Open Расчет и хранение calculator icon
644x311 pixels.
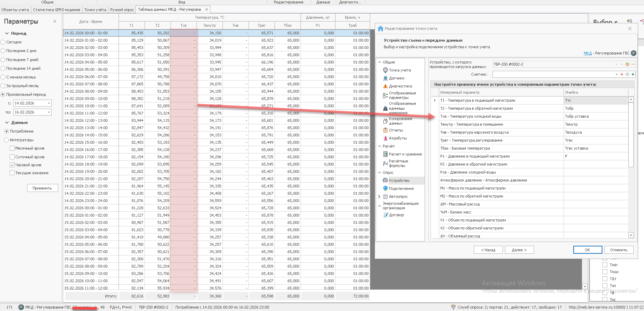(385, 154)
